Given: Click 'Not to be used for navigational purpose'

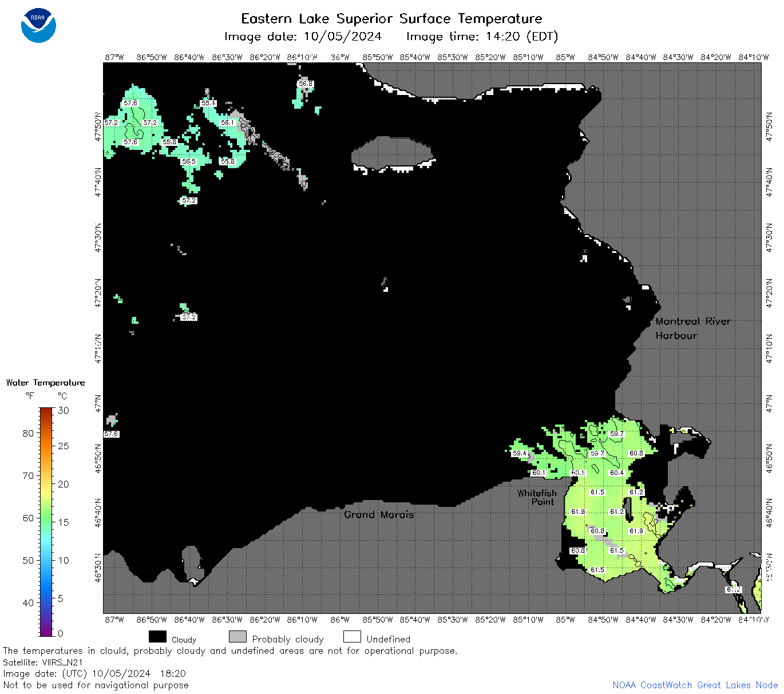Looking at the screenshot, I should (x=96, y=685).
